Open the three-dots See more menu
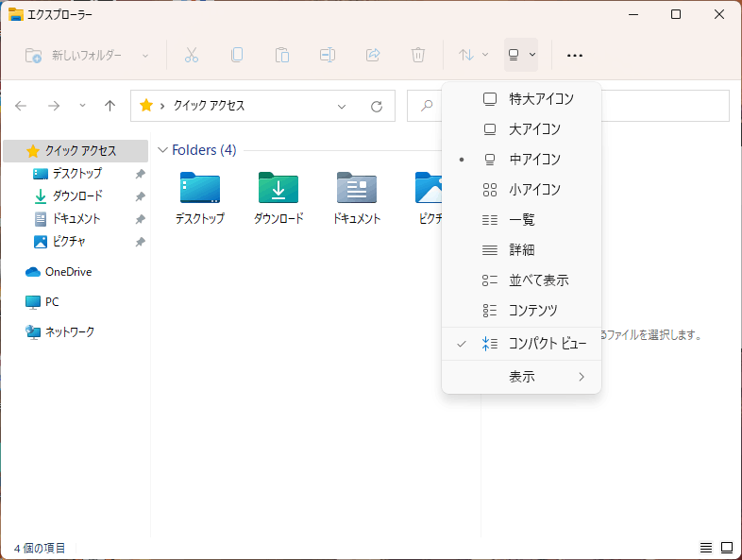The image size is (742, 560). coord(575,56)
